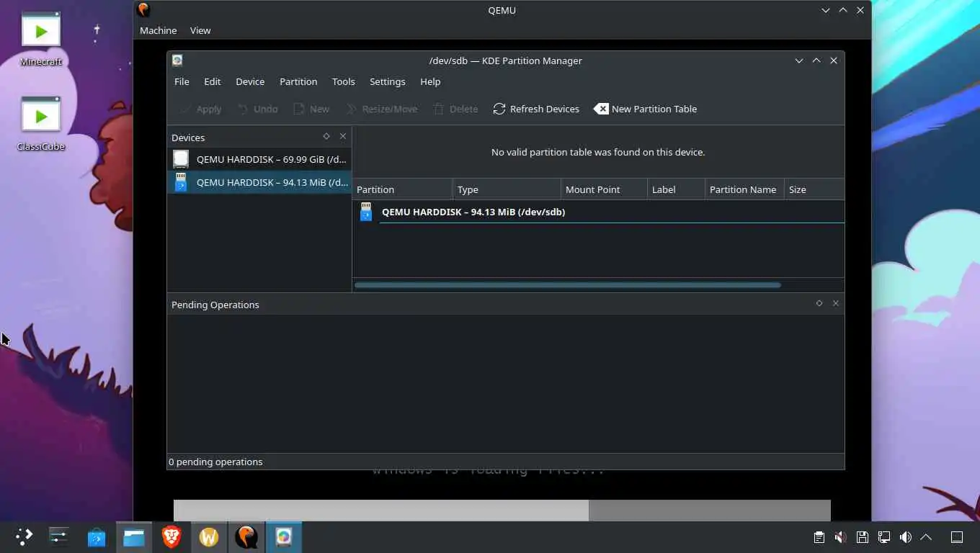Open the QEMU Machine menu
The width and height of the screenshot is (980, 553).
(x=158, y=30)
